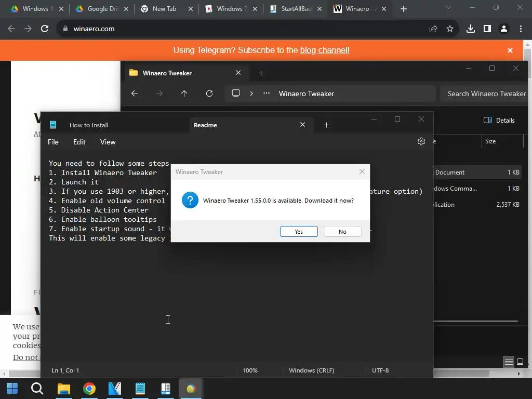
Task: Share this page from Chrome address bar
Action: (433, 29)
